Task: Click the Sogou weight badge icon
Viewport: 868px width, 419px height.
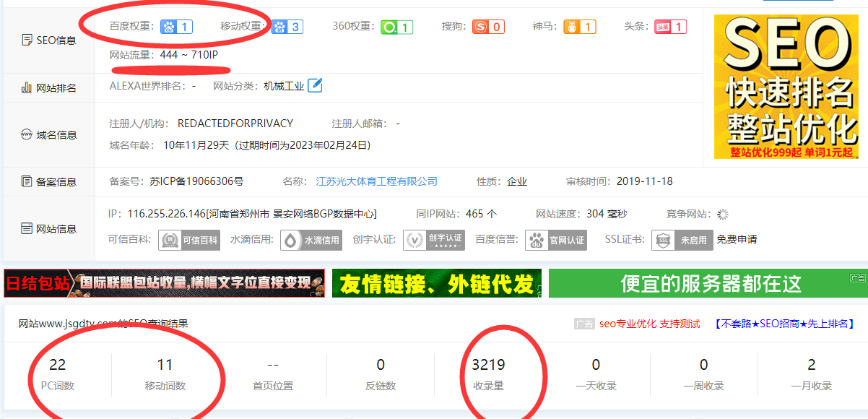Action: pos(488,27)
